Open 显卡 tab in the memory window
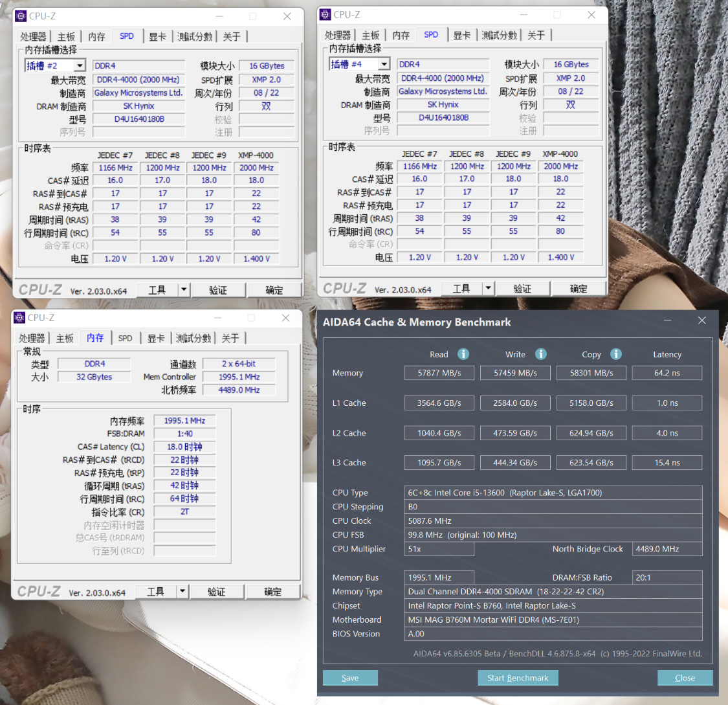Image resolution: width=728 pixels, height=705 pixels. click(157, 339)
